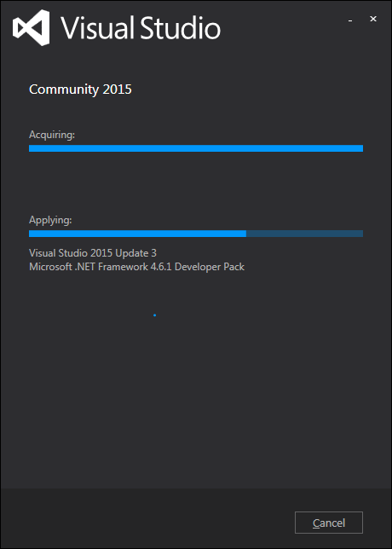Click the Visual Studio title text
The width and height of the screenshot is (392, 549).
[x=141, y=28]
